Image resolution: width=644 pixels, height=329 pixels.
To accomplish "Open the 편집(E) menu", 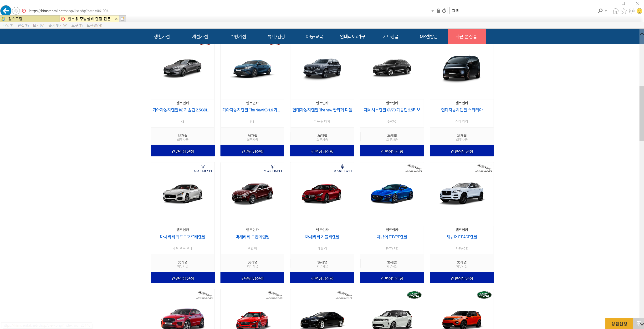I will point(23,25).
